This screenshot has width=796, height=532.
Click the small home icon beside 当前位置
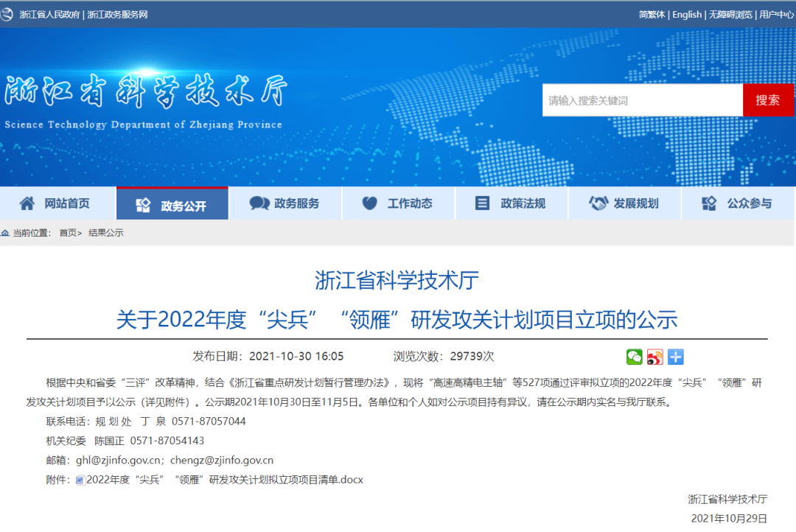6,233
